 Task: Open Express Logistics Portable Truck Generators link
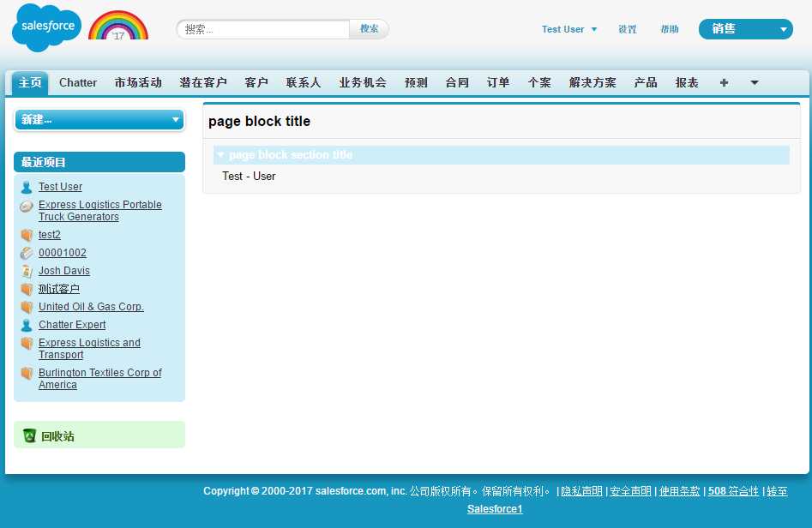coord(100,211)
